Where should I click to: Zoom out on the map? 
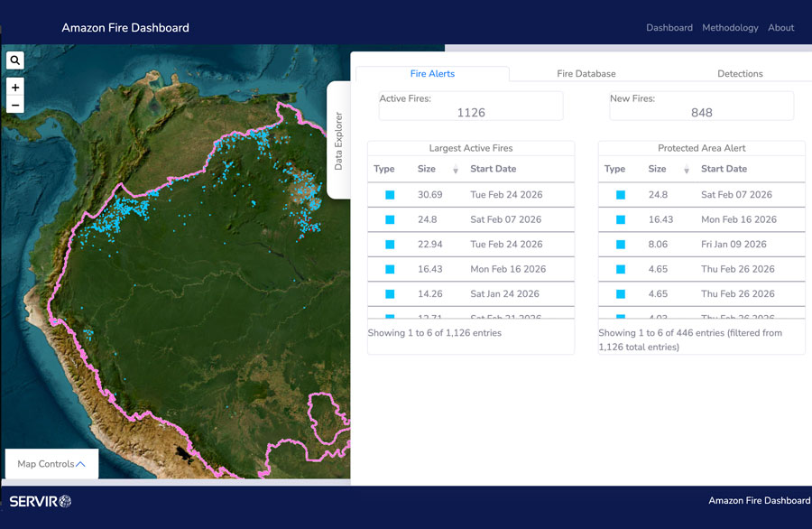click(x=14, y=106)
